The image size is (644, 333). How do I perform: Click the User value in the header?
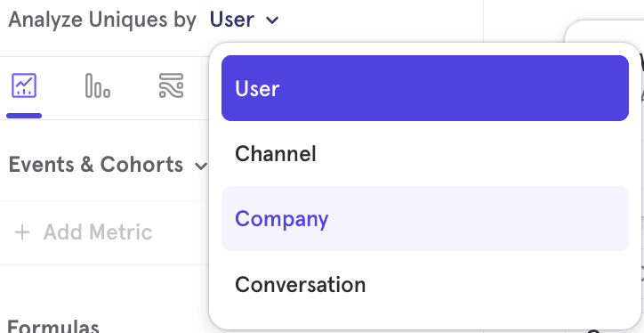(232, 20)
